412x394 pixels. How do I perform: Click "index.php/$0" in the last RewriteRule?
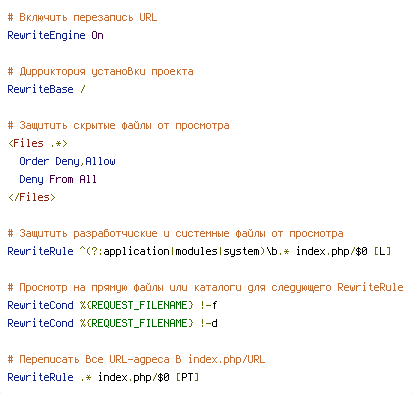(x=134, y=377)
